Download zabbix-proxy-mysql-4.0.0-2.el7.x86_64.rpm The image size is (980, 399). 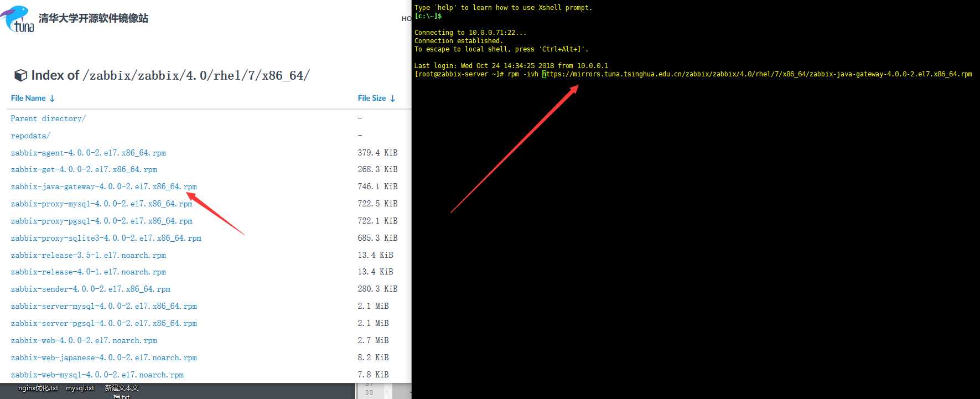102,204
